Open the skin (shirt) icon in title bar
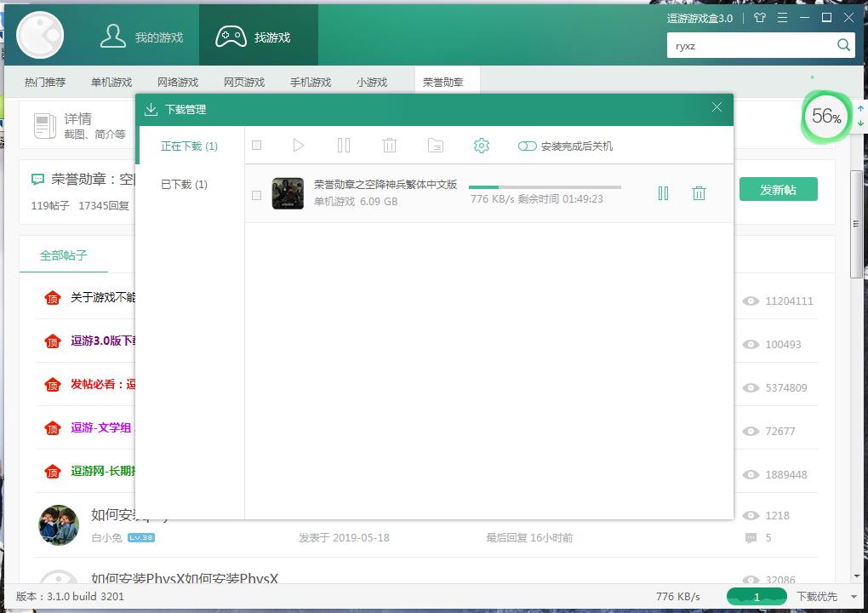Image resolution: width=868 pixels, height=613 pixels. [x=759, y=18]
